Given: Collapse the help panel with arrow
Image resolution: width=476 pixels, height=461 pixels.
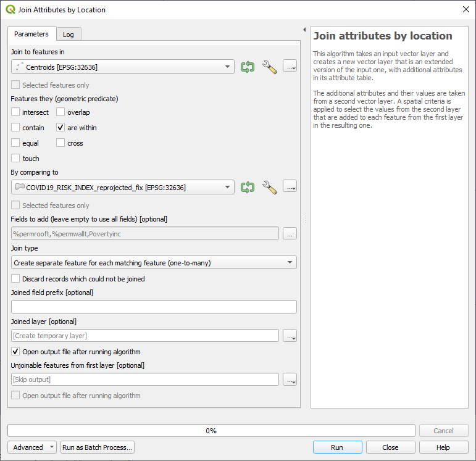Looking at the screenshot, I should [304, 30].
